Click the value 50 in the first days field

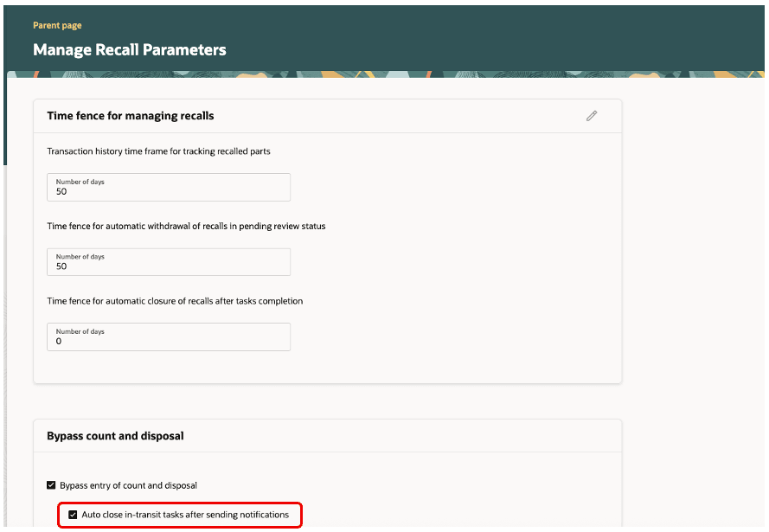pos(60,191)
